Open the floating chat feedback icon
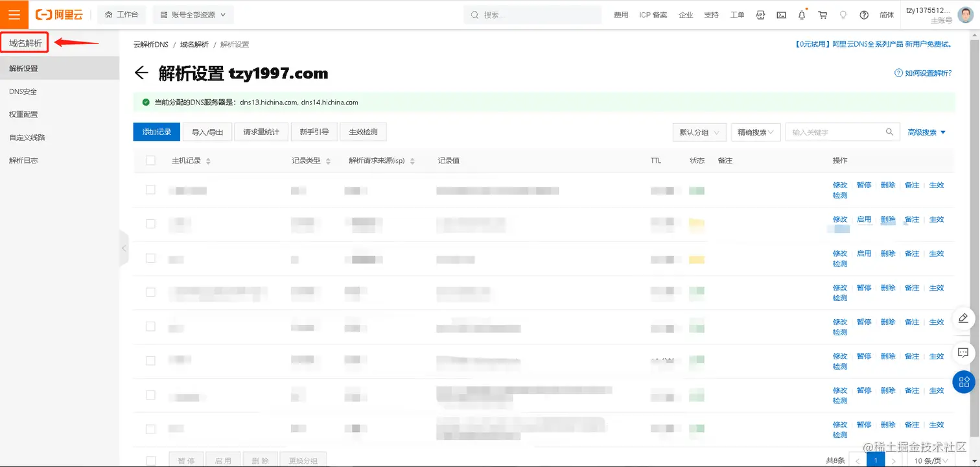This screenshot has width=980, height=467. (x=963, y=353)
